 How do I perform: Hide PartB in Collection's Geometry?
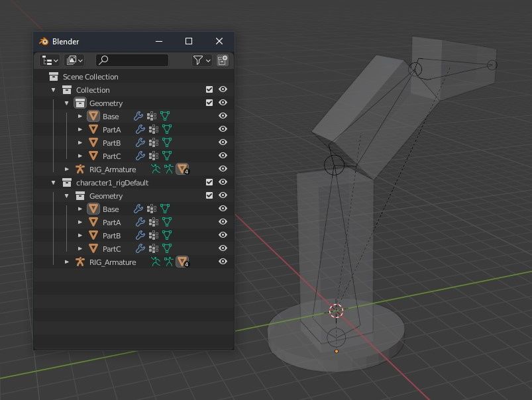click(223, 142)
